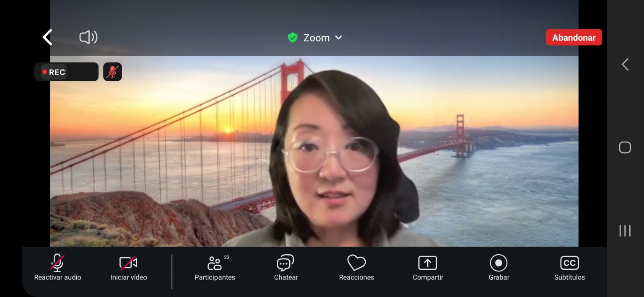644x297 pixels.
Task: Start recording with Grabar
Action: pos(499,268)
